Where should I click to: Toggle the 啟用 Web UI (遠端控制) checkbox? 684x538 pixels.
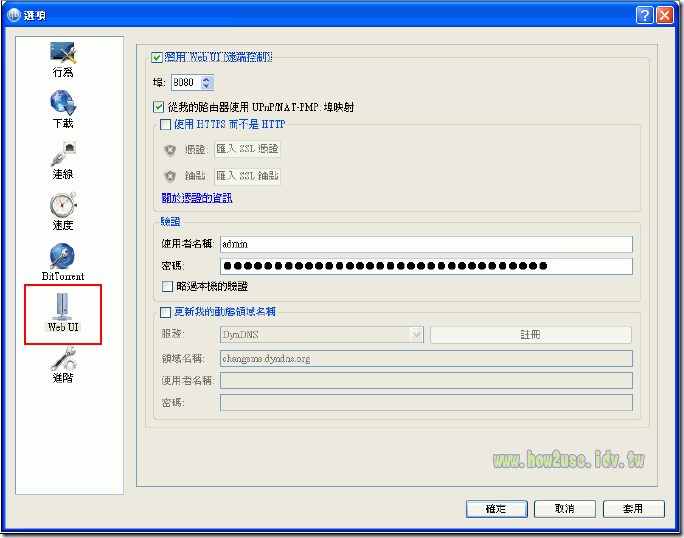156,58
